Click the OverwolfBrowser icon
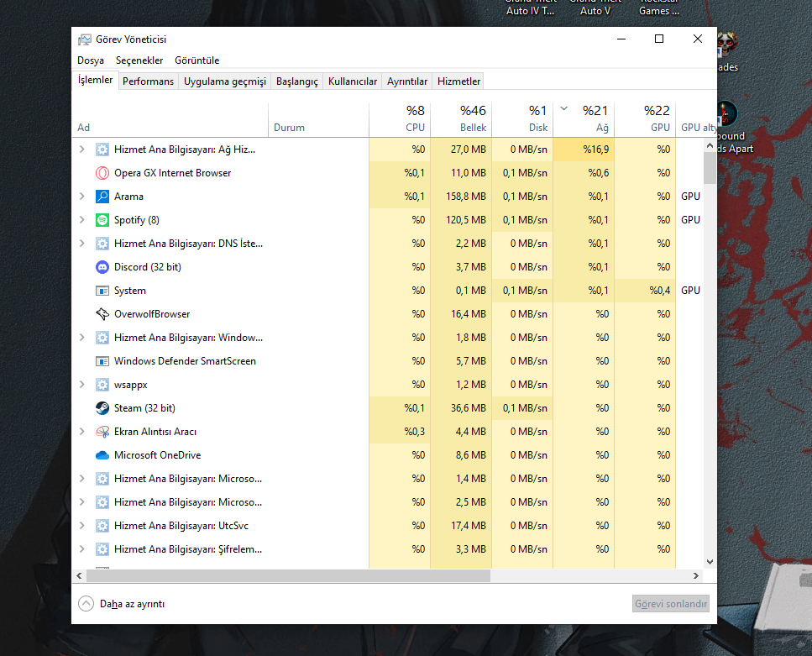The width and height of the screenshot is (812, 656). click(x=102, y=314)
